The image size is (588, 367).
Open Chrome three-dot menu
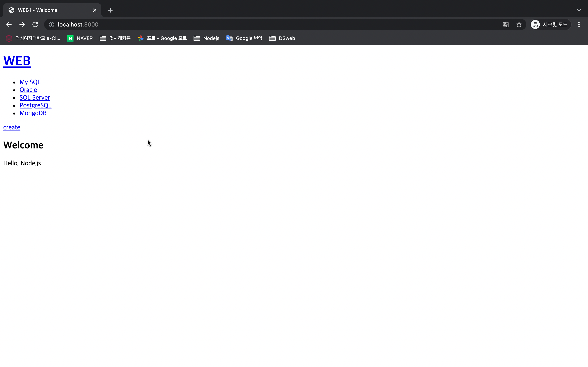point(579,24)
